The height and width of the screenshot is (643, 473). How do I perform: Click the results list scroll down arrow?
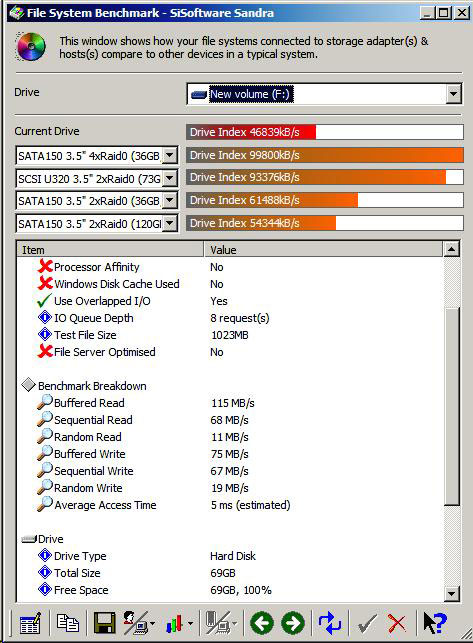452,593
